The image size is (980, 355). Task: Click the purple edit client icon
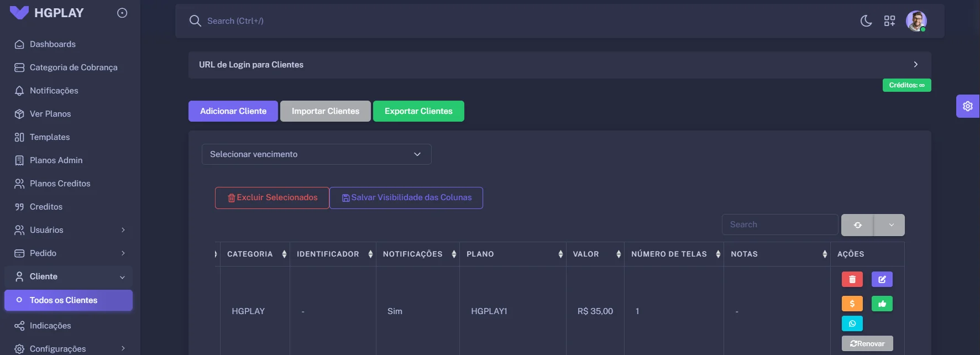click(882, 279)
